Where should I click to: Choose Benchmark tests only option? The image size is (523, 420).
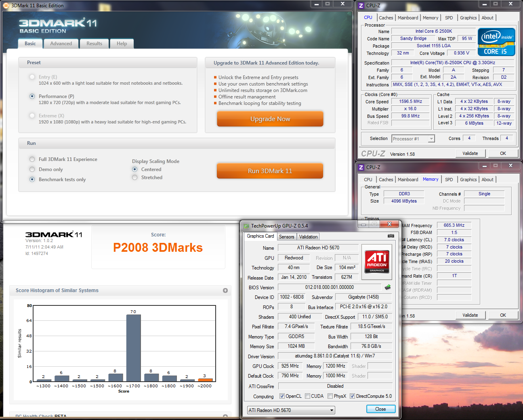(32, 180)
